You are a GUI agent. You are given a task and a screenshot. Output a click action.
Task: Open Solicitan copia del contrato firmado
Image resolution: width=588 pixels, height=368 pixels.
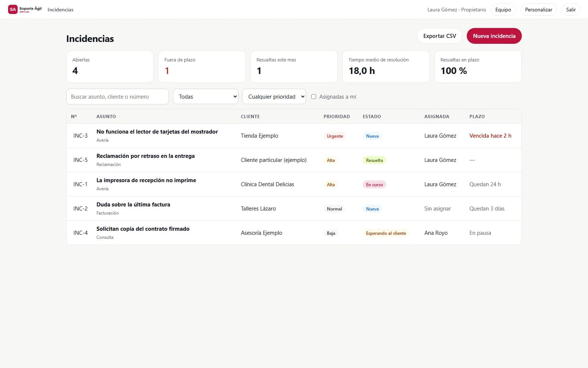pos(143,229)
